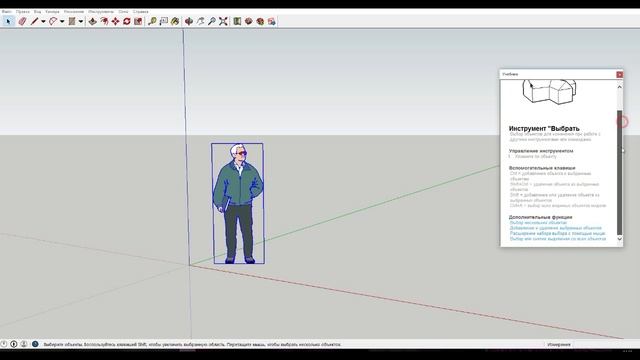
Task: Pick the pink Eraser tool
Action: pos(22,21)
